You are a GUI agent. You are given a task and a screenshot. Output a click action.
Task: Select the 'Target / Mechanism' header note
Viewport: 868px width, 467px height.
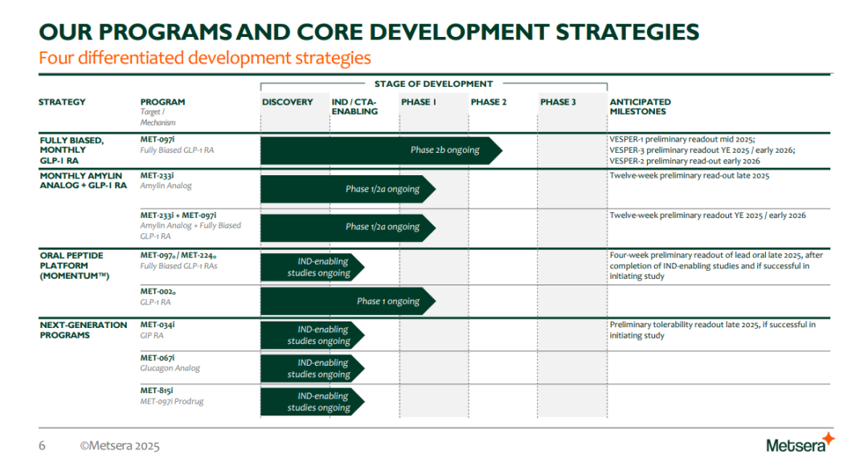[x=158, y=117]
